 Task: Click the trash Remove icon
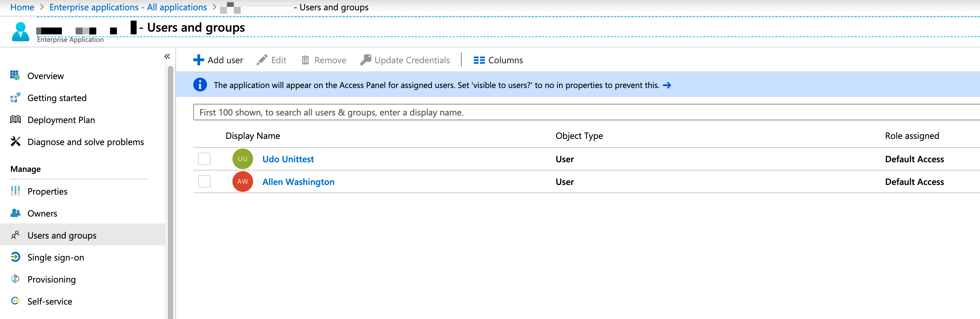pyautogui.click(x=305, y=60)
